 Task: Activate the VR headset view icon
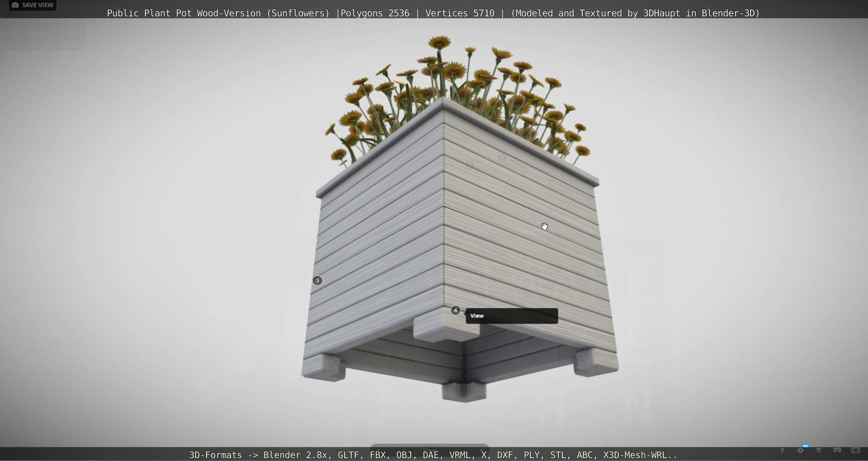pyautogui.click(x=837, y=450)
